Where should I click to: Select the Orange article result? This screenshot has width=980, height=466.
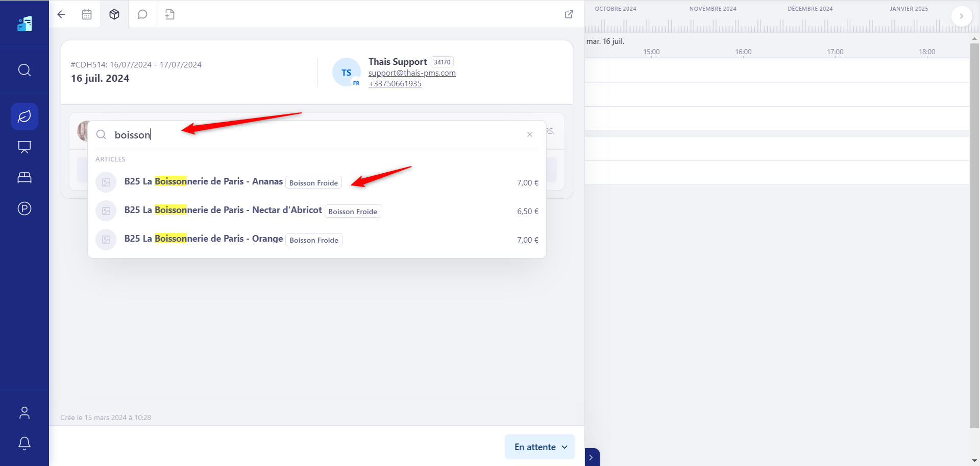click(x=317, y=240)
